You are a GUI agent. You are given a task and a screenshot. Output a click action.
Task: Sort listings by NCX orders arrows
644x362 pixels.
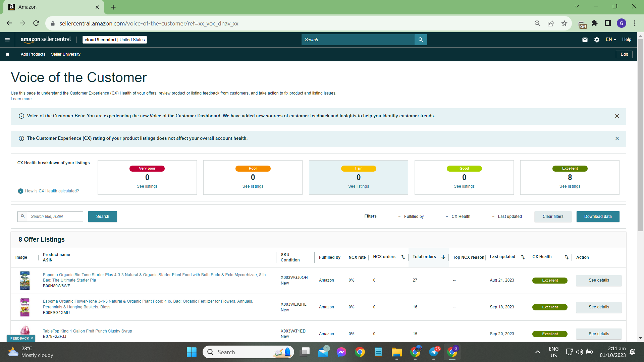pyautogui.click(x=403, y=257)
